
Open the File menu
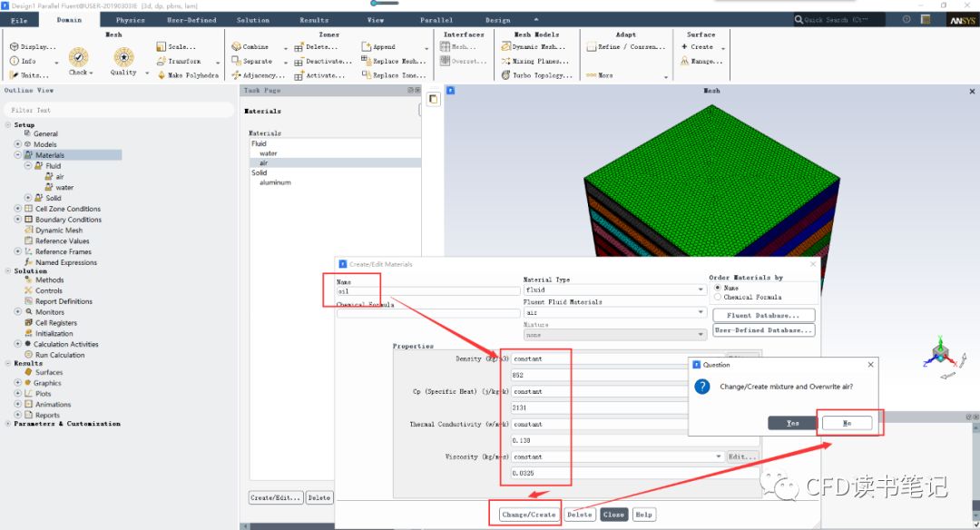point(19,20)
